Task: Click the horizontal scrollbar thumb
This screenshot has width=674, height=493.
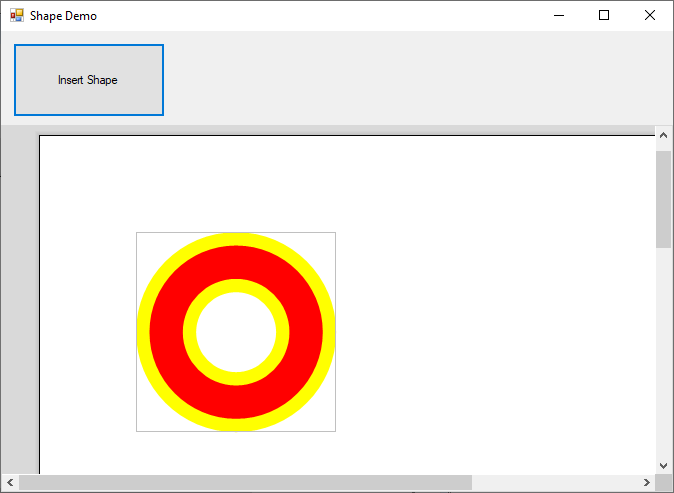Action: click(245, 482)
